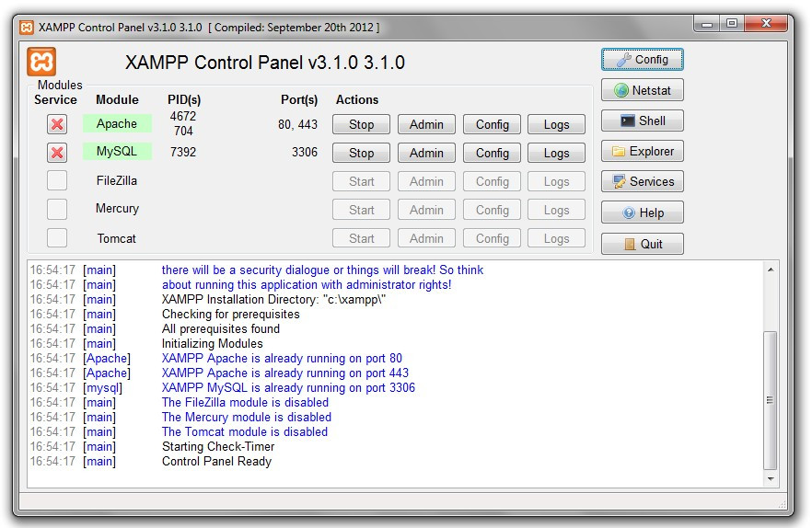The width and height of the screenshot is (812, 528).
Task: Toggle Apache service red X checkbox
Action: (x=57, y=123)
